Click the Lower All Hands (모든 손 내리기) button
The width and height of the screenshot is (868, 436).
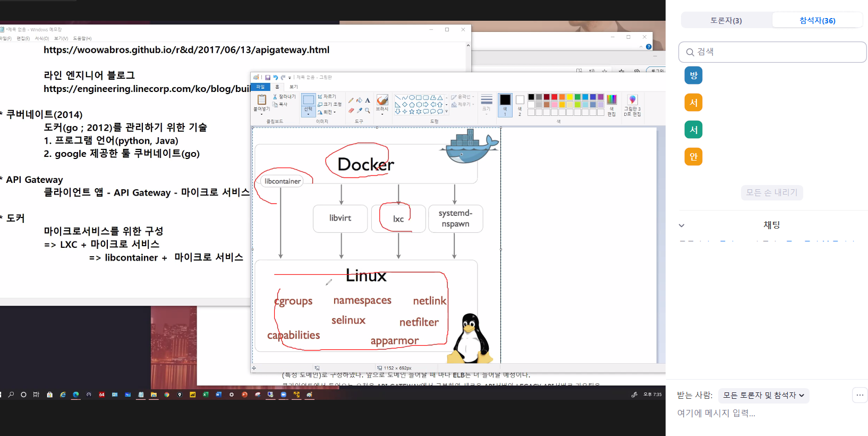(771, 192)
